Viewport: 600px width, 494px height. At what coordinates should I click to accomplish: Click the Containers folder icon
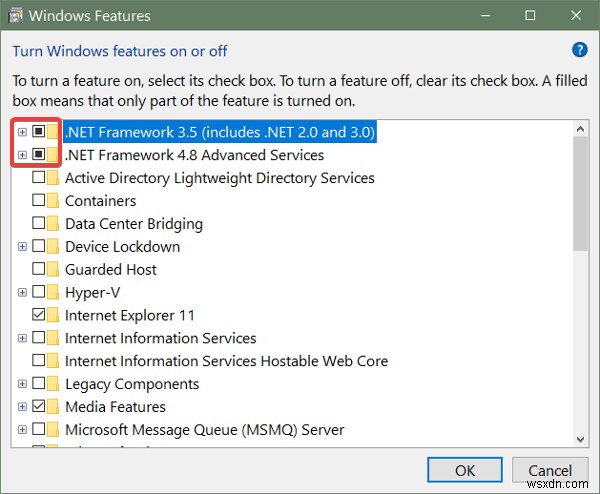[x=53, y=201]
